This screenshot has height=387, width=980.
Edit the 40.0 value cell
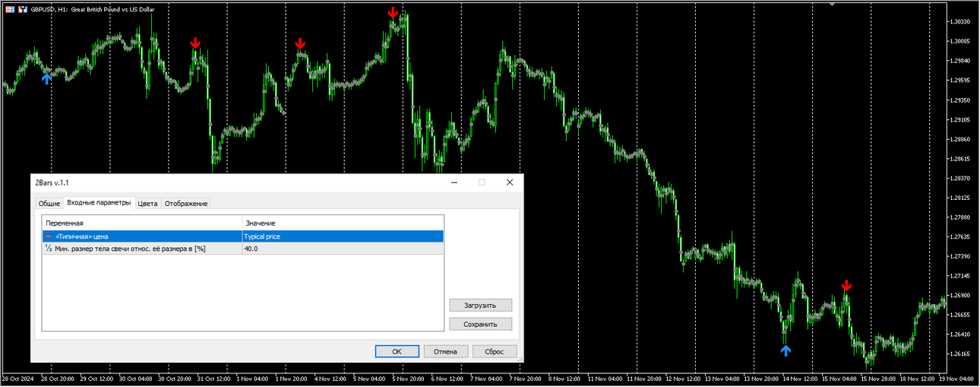[343, 249]
